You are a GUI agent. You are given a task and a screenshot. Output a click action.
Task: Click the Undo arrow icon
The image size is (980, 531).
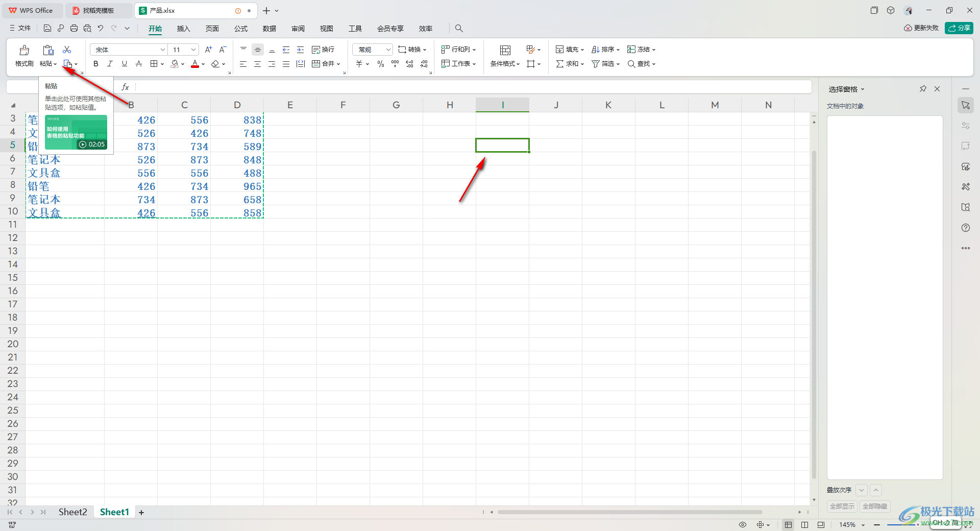coord(101,29)
